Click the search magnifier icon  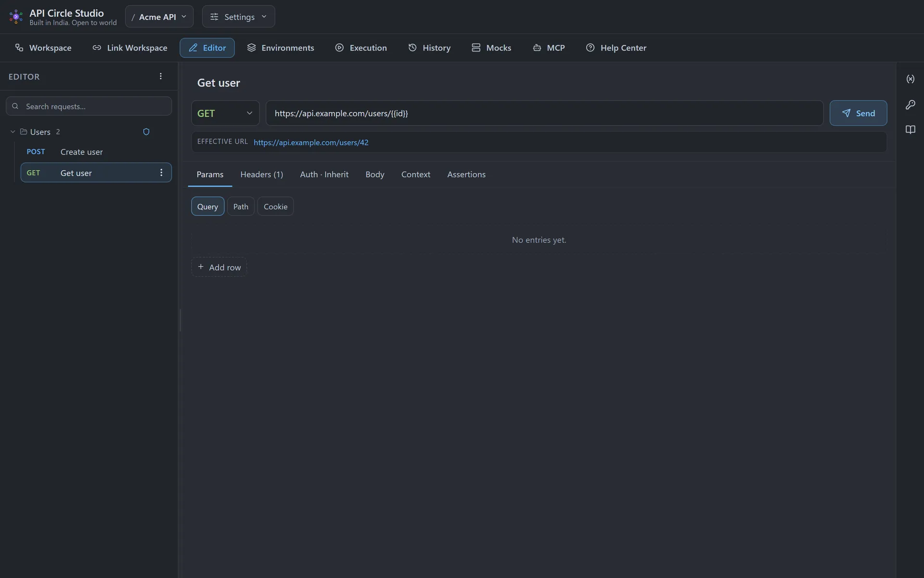[x=15, y=106]
